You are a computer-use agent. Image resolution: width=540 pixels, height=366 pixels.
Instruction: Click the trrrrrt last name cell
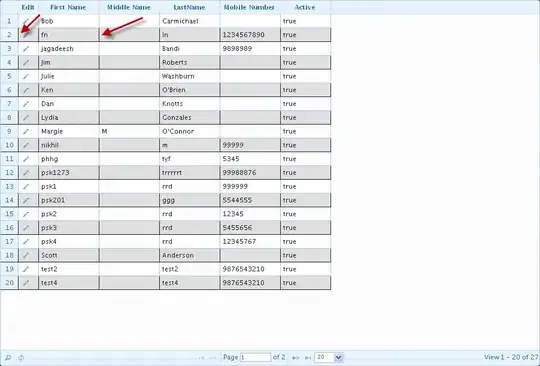[189, 172]
